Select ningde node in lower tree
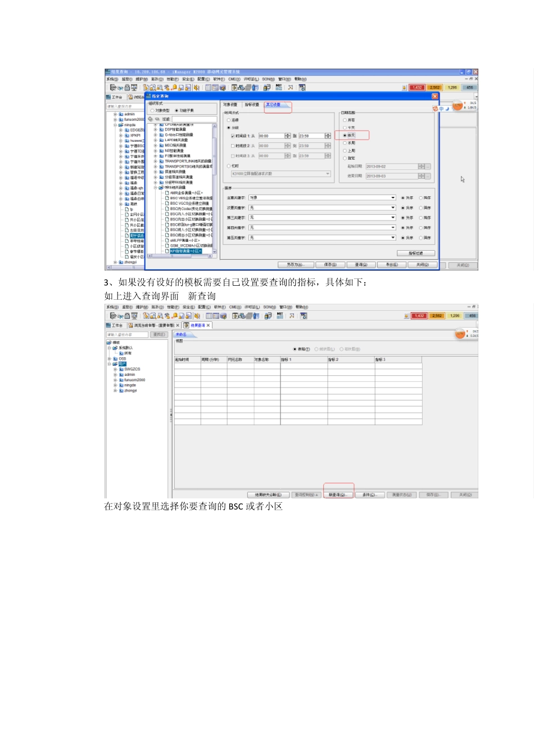Viewport: 534px width, 756px height. pyautogui.click(x=130, y=385)
